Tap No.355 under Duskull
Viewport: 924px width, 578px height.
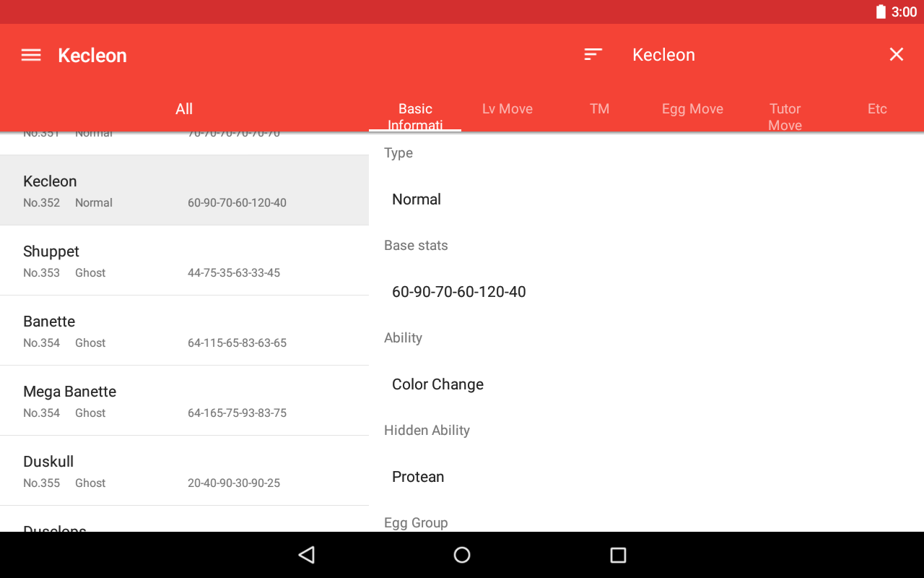point(41,483)
